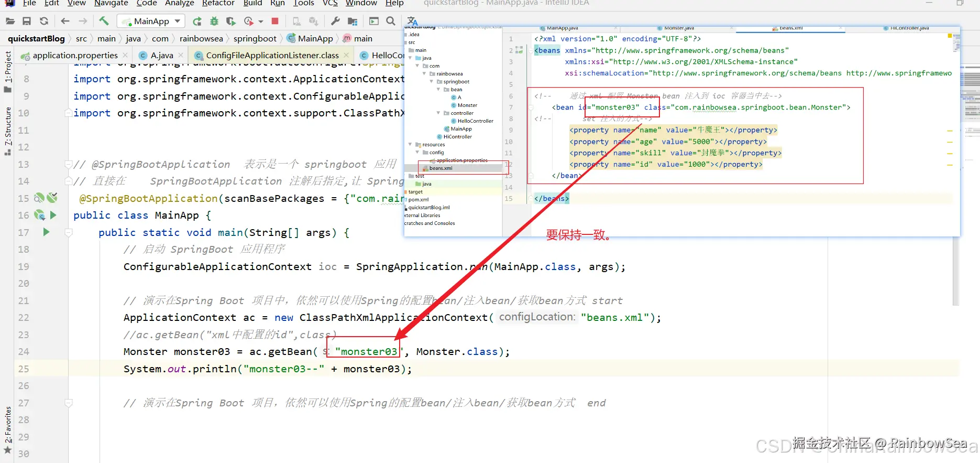Start debugging with the green bug icon
980x463 pixels.
click(x=214, y=21)
